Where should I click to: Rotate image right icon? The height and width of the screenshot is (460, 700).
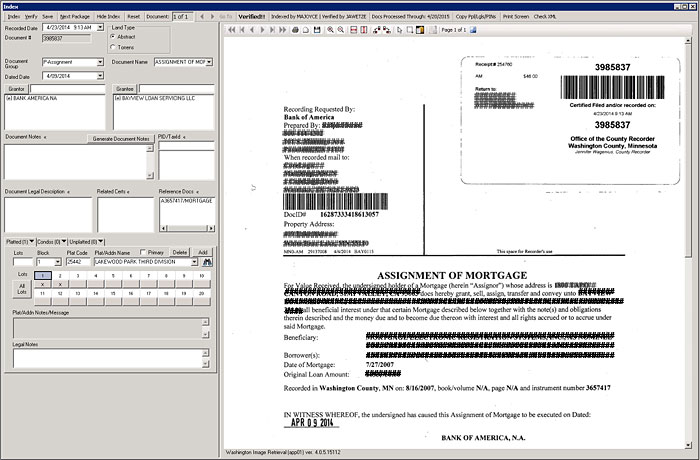(x=387, y=30)
